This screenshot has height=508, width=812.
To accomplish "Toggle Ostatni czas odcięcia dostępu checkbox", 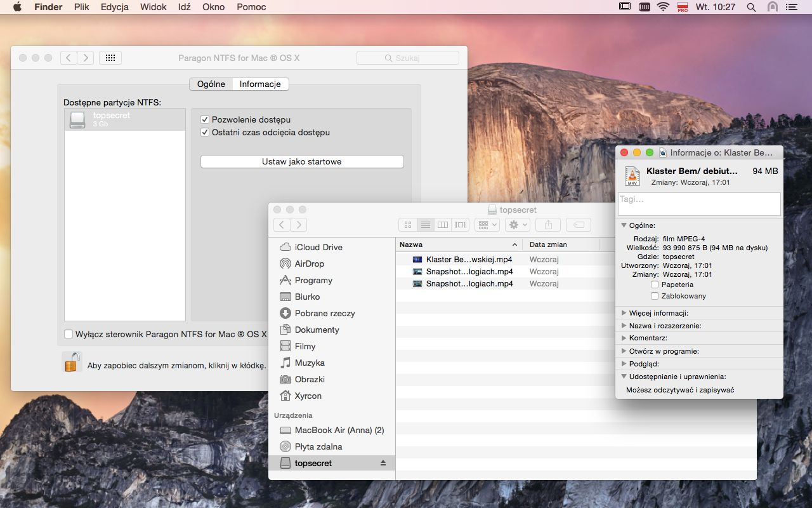I will pos(205,132).
